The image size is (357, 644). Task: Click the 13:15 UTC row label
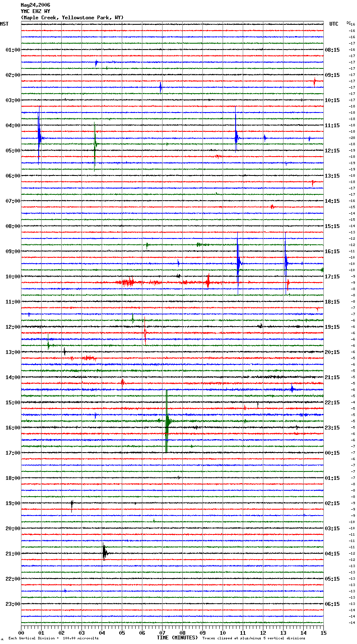(x=332, y=176)
